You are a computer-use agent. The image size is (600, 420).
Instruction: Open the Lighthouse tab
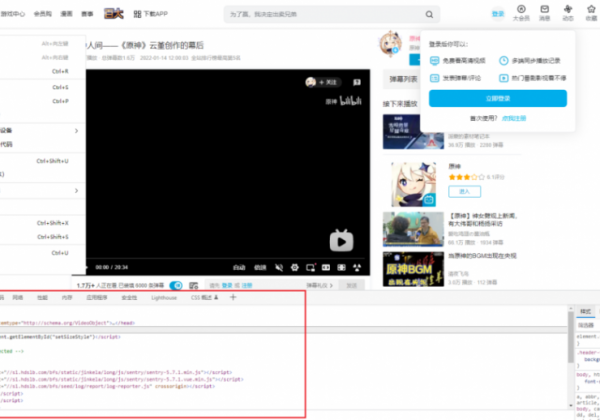(x=164, y=298)
